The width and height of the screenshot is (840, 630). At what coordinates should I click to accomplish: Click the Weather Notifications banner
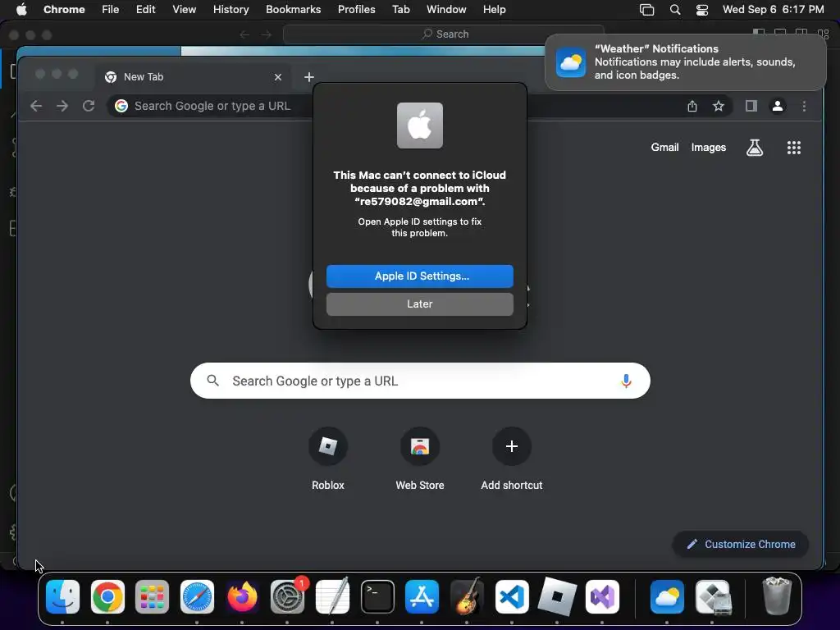click(686, 62)
